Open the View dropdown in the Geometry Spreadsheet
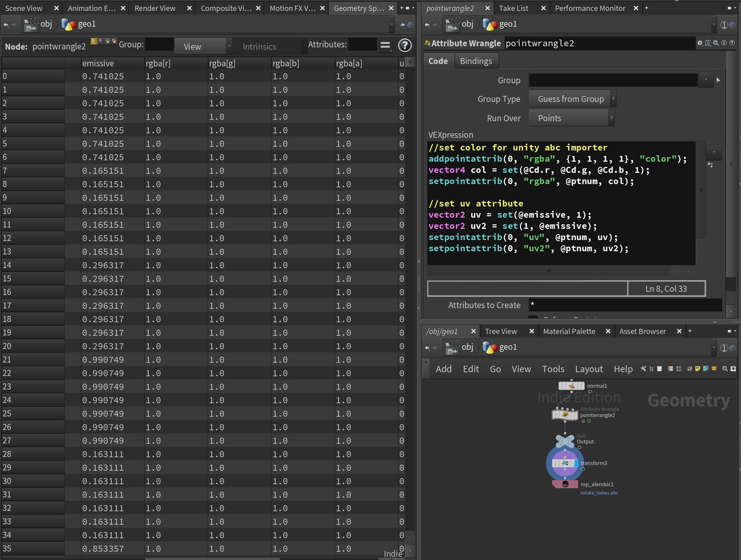Screen dimensions: 741x560 [201, 46]
